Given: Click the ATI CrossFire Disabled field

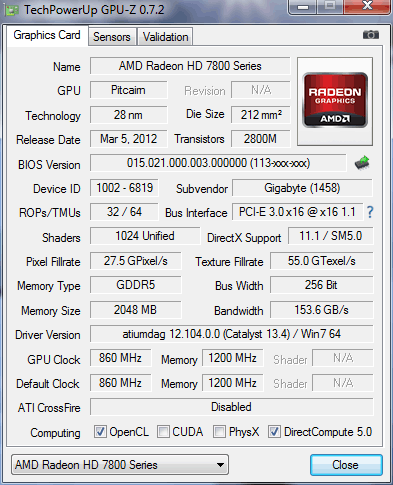Looking at the screenshot, I should click(x=232, y=407).
